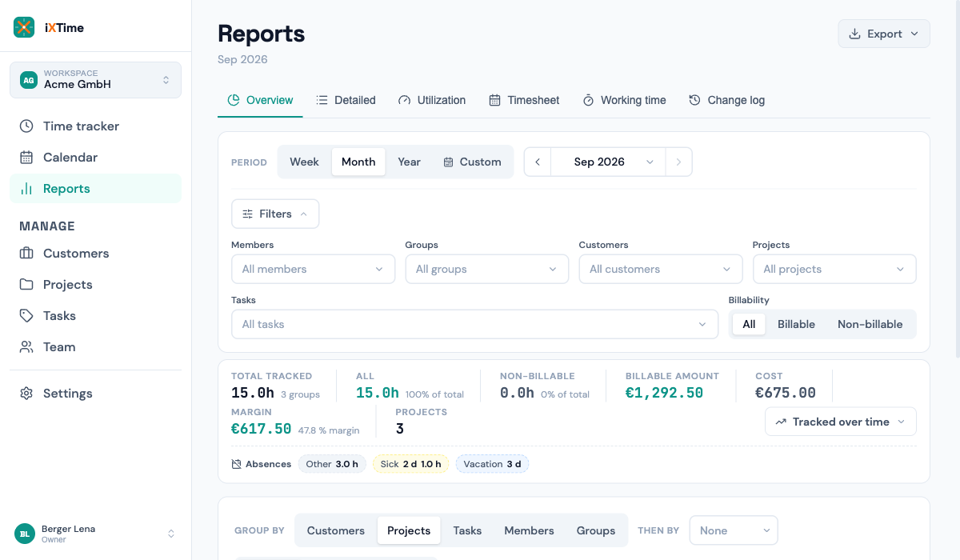Open the Berger Lena user menu

click(95, 533)
